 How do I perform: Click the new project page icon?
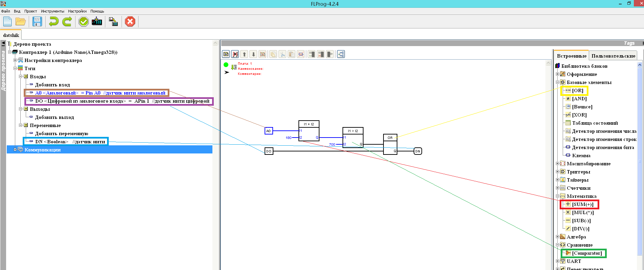[7, 22]
